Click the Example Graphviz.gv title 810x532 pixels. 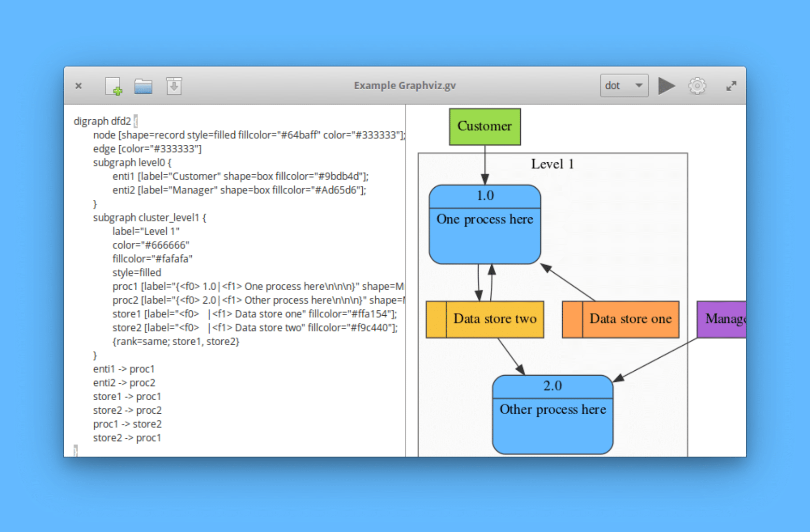tap(405, 85)
